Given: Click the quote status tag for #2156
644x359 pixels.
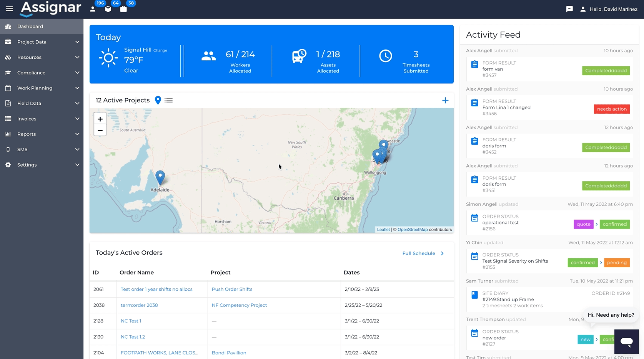Looking at the screenshot, I should [x=583, y=224].
